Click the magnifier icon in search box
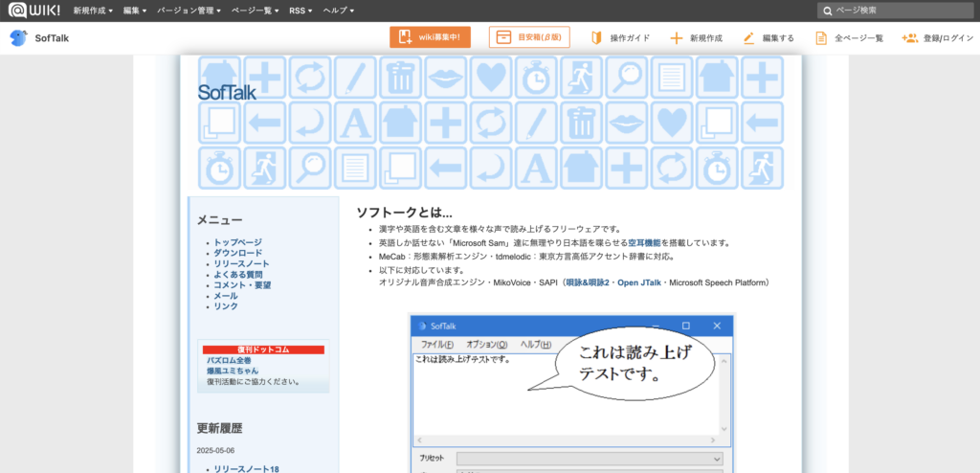The image size is (980, 473). 827,11
